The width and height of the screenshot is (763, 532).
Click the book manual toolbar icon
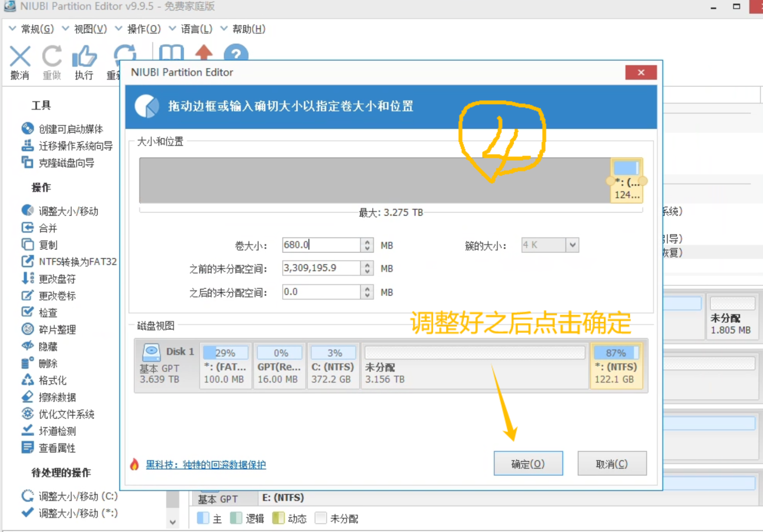(171, 52)
